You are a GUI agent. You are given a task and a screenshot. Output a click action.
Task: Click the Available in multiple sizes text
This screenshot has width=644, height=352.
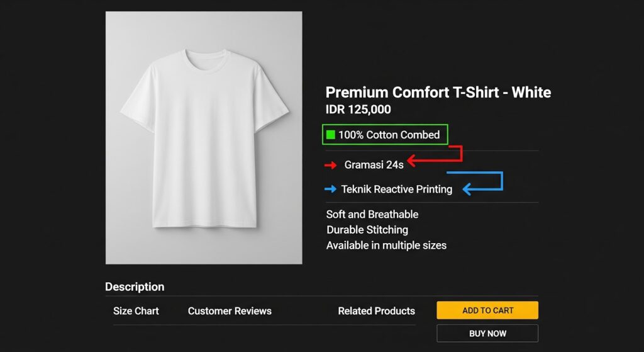pyautogui.click(x=386, y=246)
